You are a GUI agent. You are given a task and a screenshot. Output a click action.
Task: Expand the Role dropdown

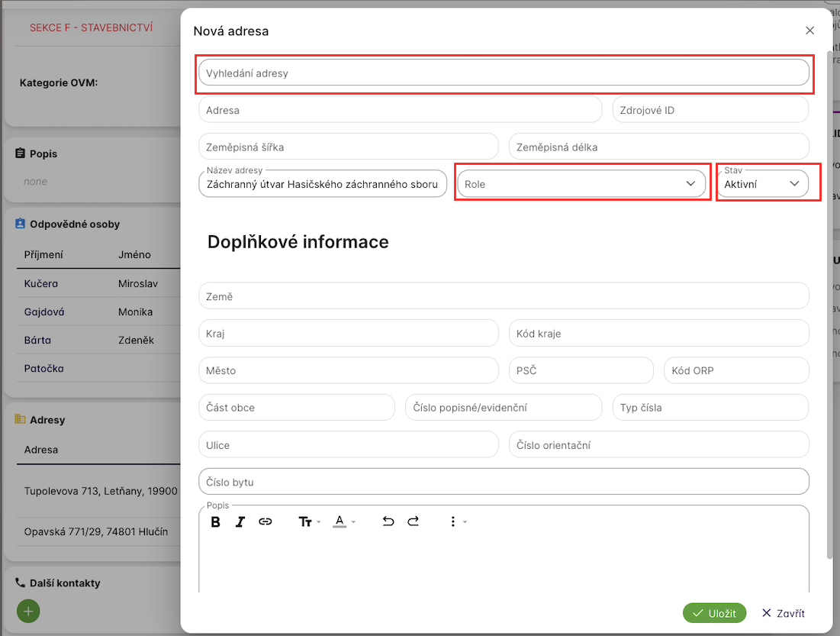[x=581, y=184]
